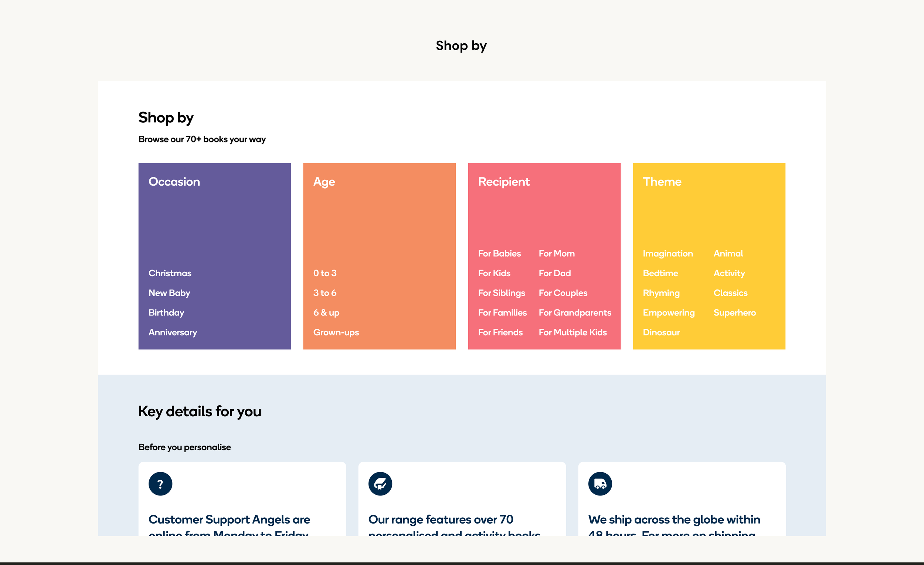Click the yellow Theme card heading
The height and width of the screenshot is (565, 924).
662,182
